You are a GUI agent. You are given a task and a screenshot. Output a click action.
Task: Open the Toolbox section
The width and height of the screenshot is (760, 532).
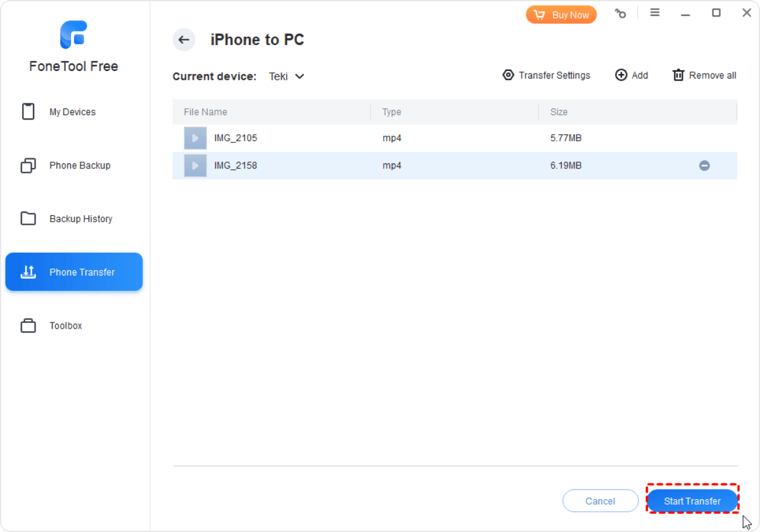(66, 326)
